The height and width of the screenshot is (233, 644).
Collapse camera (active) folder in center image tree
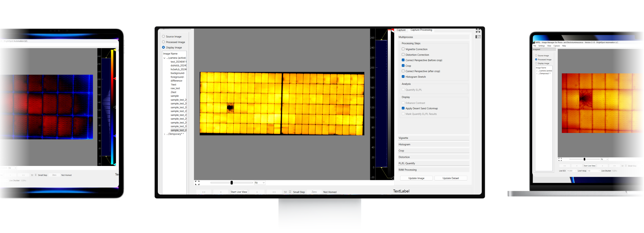(x=164, y=58)
